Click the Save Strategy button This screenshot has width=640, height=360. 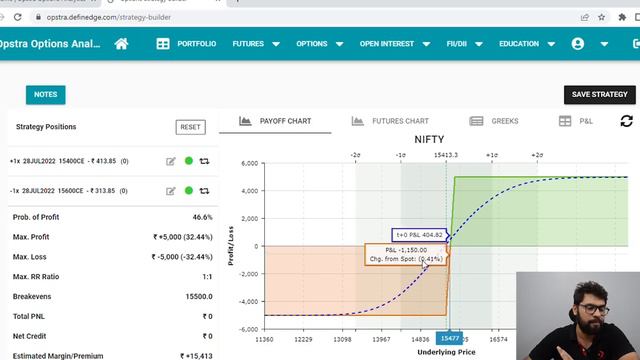pos(600,95)
